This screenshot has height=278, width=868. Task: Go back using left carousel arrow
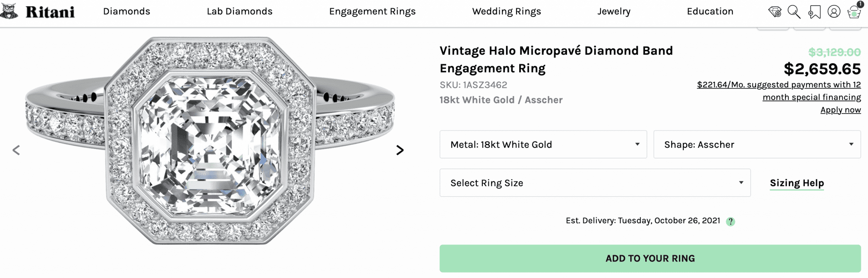tap(17, 150)
